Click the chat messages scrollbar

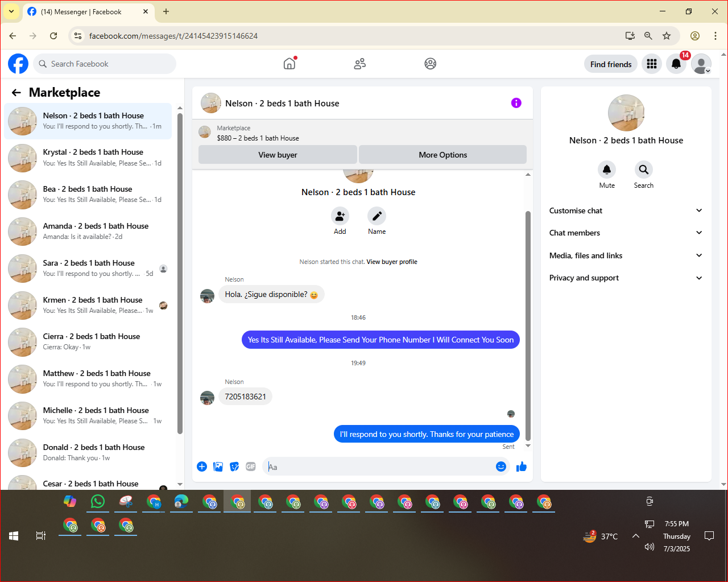528,325
